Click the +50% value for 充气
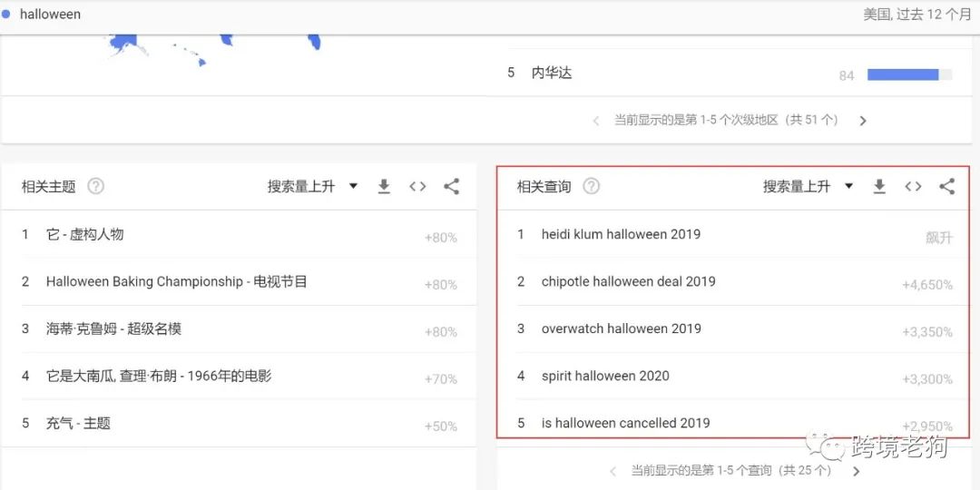Screen dimensions: 980x490 [441, 426]
